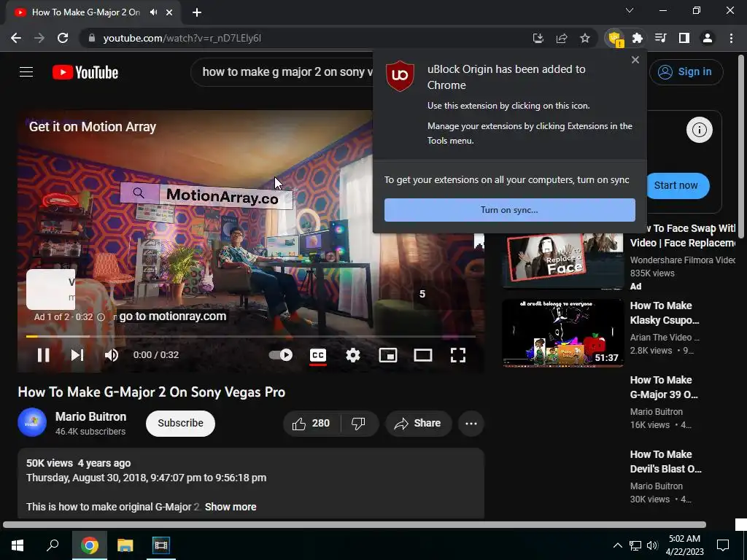
Task: Mute the video volume speaker icon
Action: coord(112,355)
